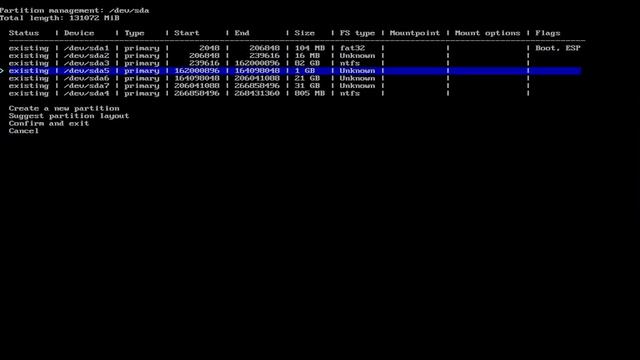Click start sector 2048 of /dev/sda1
This screenshot has height=360, width=640.
point(209,48)
